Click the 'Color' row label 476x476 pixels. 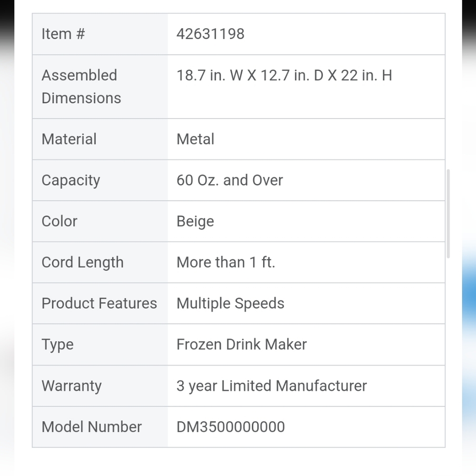point(59,221)
